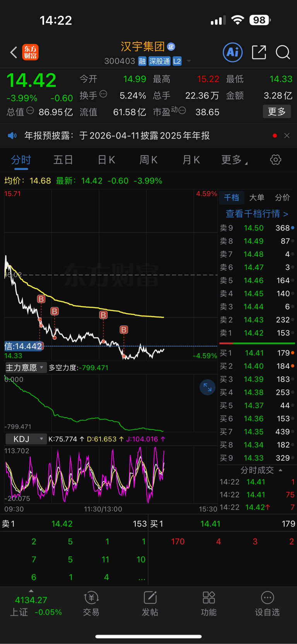The height and width of the screenshot is (644, 297).
Task: Select the 分价 tab
Action: pos(282,198)
